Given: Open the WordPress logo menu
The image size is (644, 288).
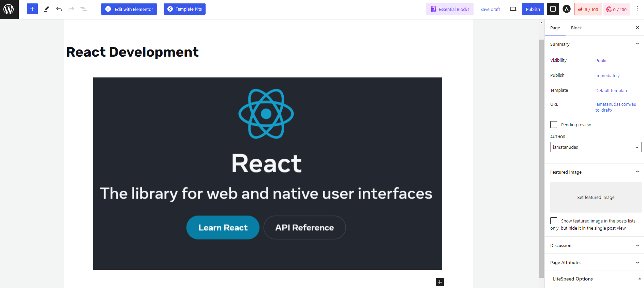Looking at the screenshot, I should [x=9, y=9].
